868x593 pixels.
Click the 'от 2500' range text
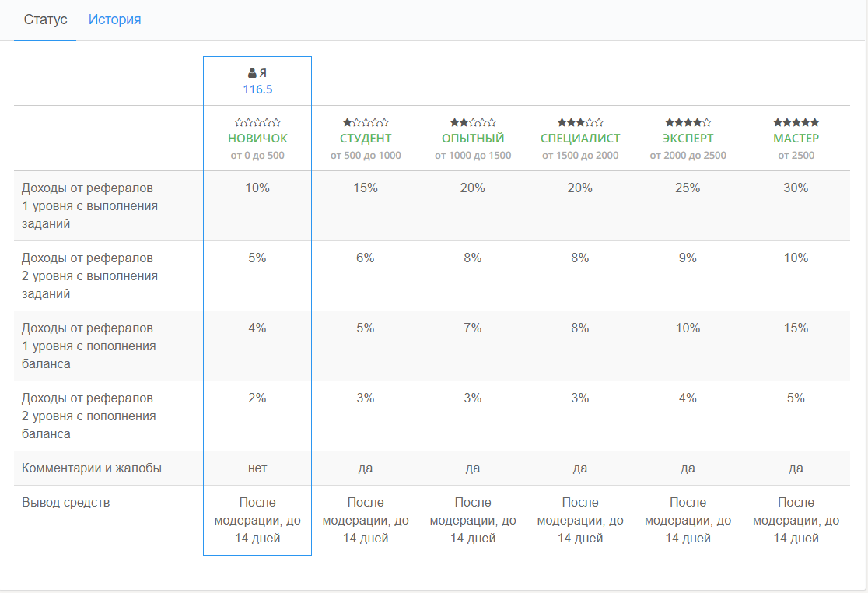point(796,156)
